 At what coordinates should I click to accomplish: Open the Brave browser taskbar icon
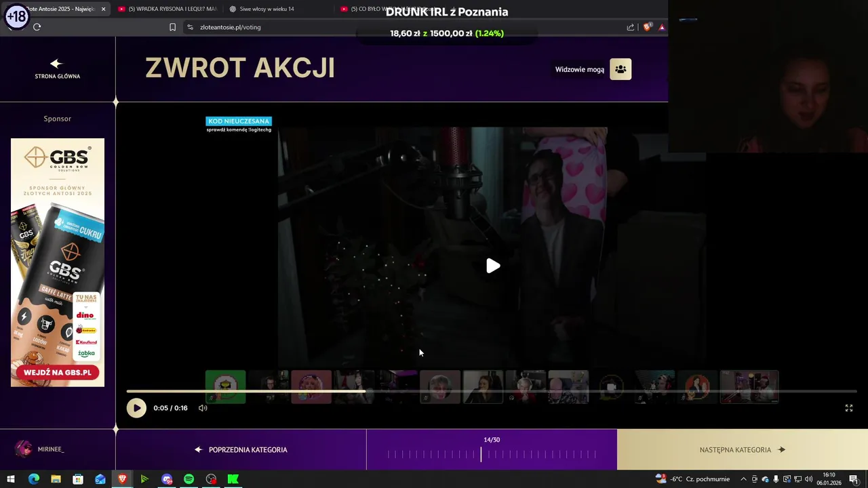coord(122,479)
